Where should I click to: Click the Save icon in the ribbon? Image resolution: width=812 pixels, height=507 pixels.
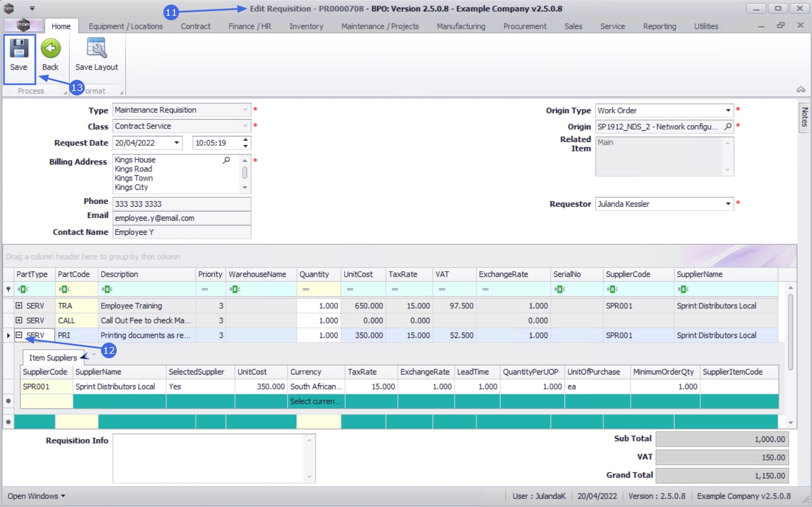(19, 49)
